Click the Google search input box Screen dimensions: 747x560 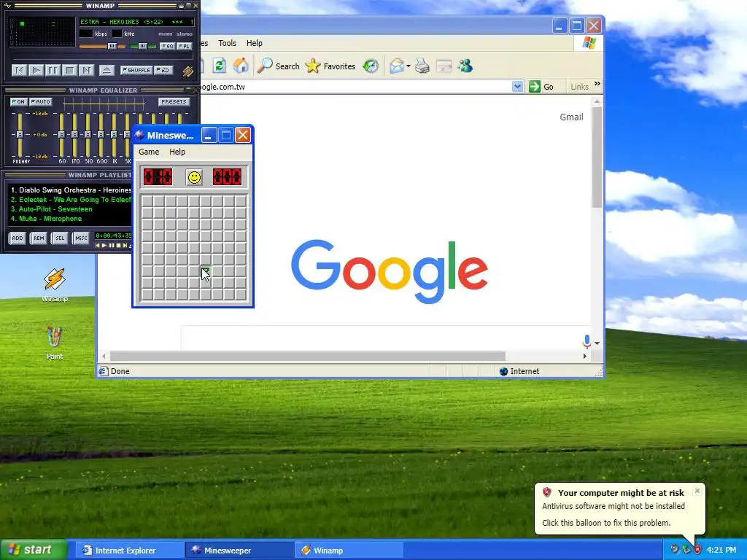tap(381, 339)
